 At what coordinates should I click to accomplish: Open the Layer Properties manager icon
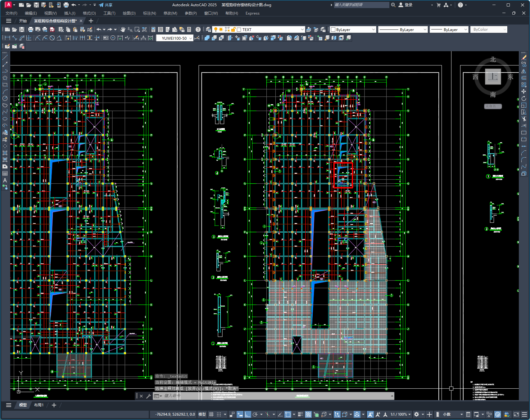[208, 29]
